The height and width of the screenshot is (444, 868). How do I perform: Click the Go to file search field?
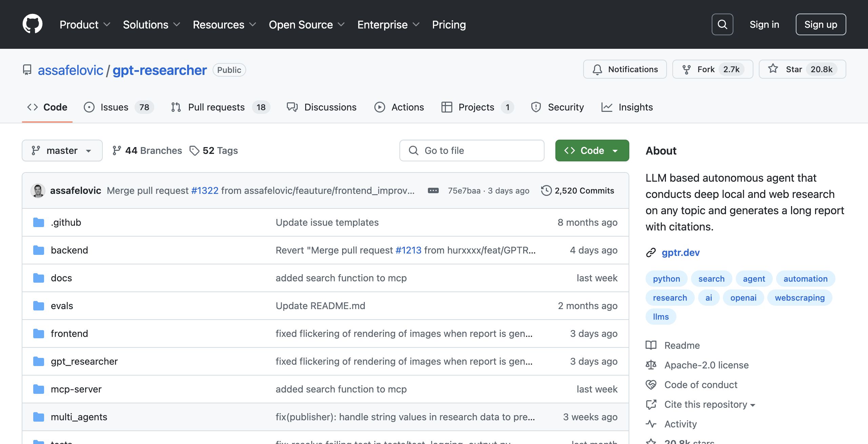(x=472, y=150)
